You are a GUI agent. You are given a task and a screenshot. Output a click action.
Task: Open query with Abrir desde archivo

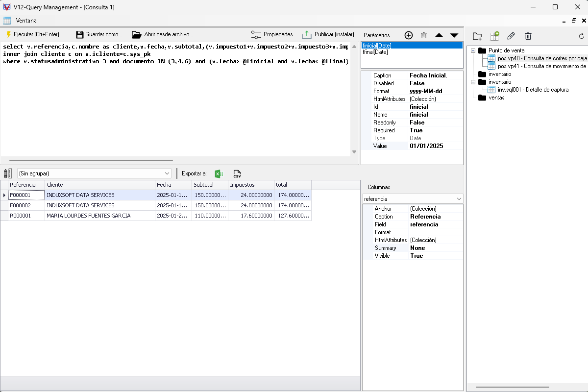coord(163,35)
